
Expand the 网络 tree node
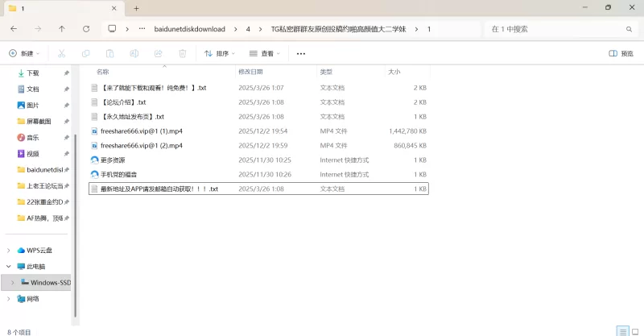click(9, 298)
